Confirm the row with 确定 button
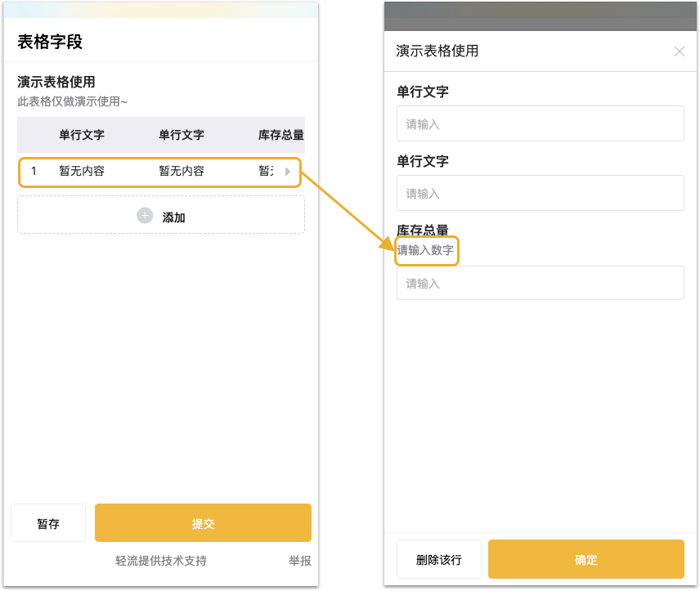 [586, 559]
